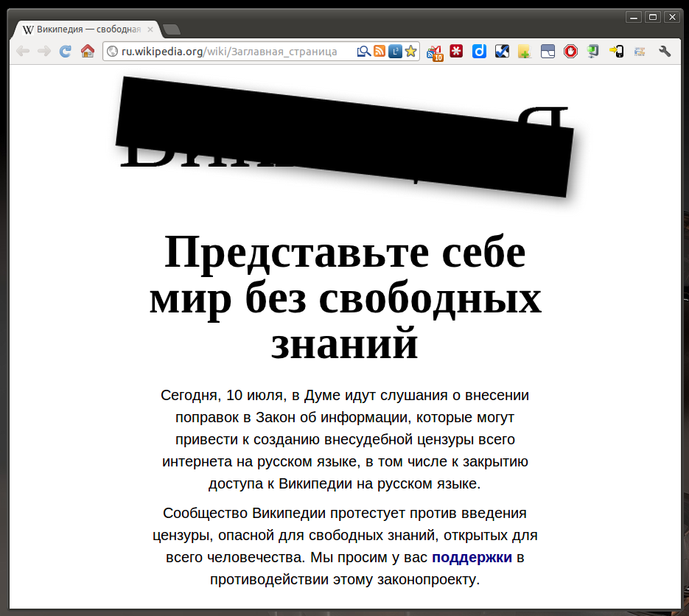Open the browser home page
This screenshot has height=616, width=689.
click(88, 52)
